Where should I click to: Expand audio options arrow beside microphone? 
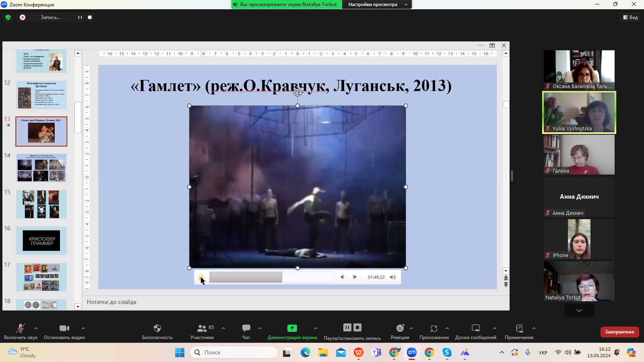pos(36,328)
